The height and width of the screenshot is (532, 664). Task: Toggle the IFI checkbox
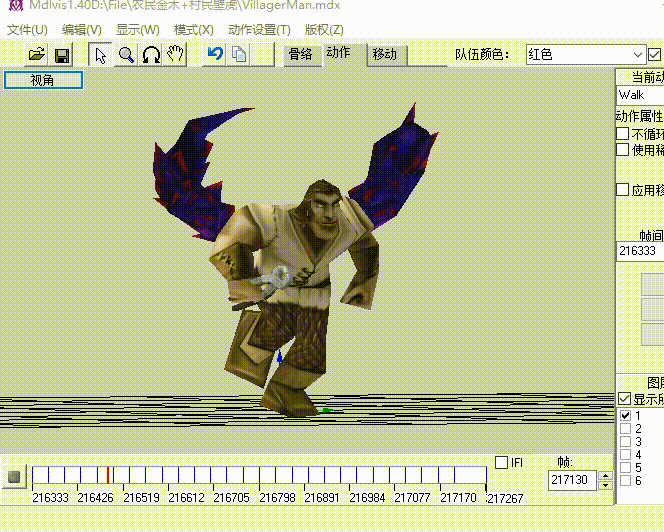tap(501, 463)
